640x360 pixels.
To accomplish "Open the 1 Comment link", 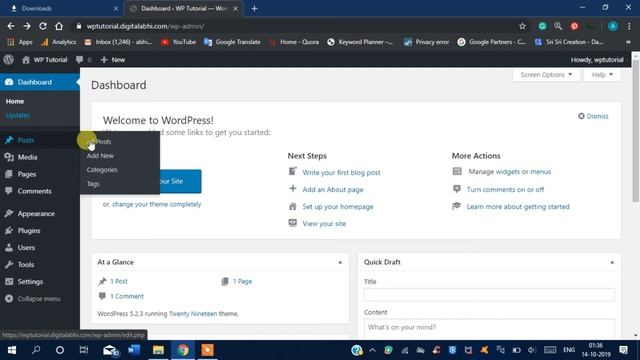I will click(127, 296).
